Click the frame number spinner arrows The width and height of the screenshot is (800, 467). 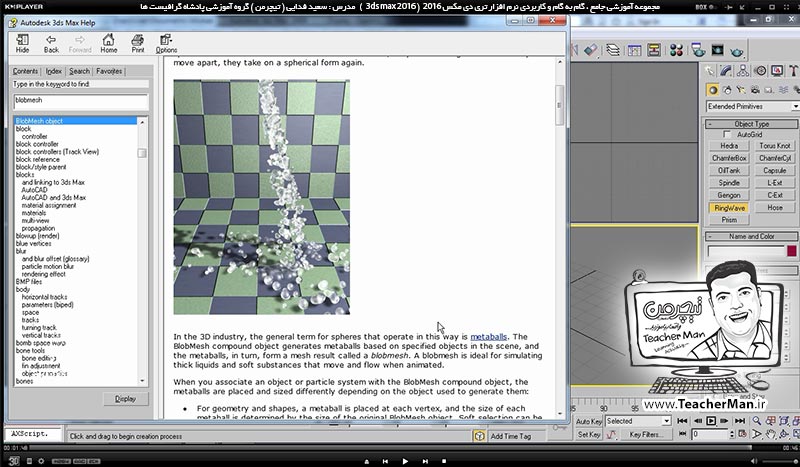pos(732,434)
